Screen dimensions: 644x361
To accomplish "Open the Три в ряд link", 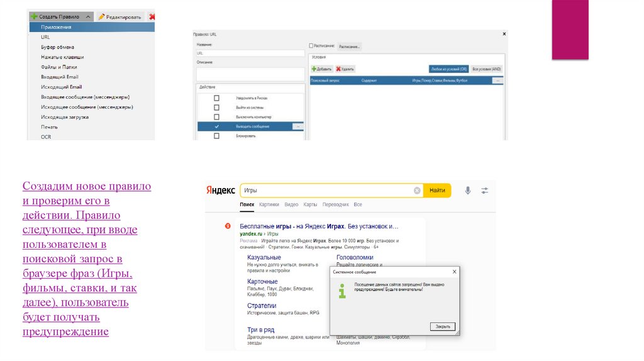I will pos(260,330).
